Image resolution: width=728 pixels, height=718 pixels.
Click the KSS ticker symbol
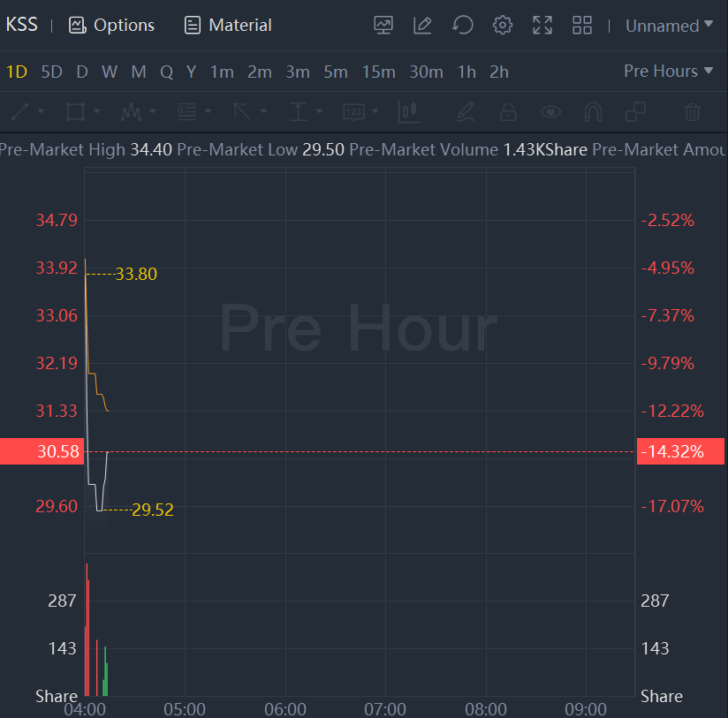click(x=22, y=25)
